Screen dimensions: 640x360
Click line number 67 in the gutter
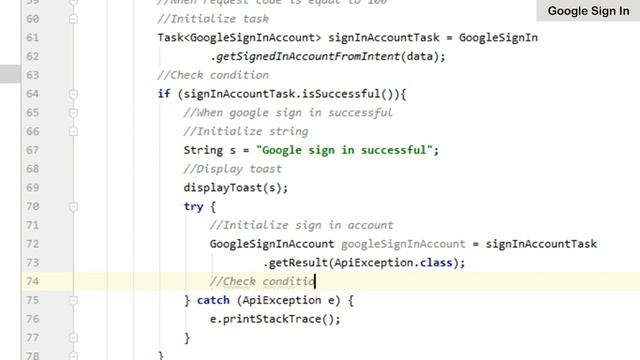[32, 150]
